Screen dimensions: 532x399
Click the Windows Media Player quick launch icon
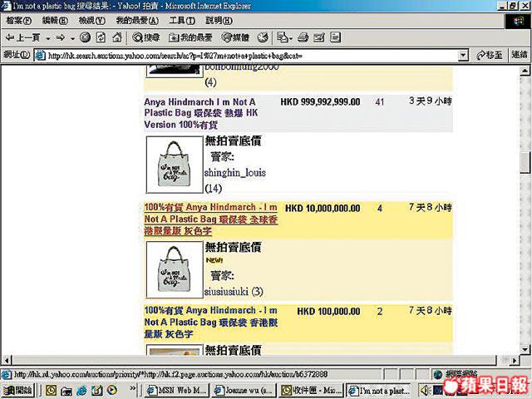112,390
